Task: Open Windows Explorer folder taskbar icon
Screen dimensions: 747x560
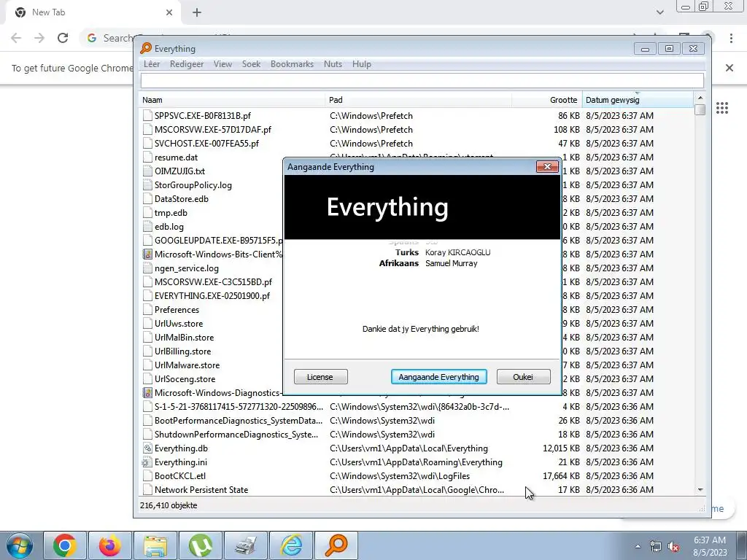Action: (155, 545)
